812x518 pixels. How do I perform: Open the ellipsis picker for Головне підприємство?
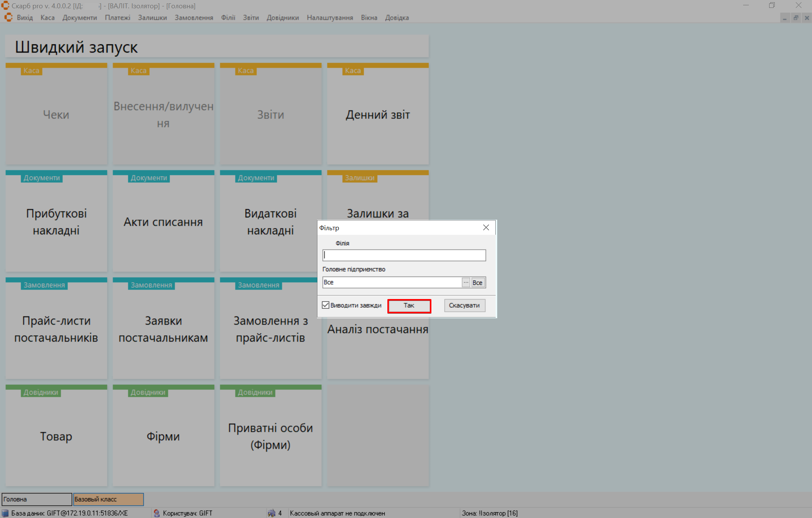point(466,282)
